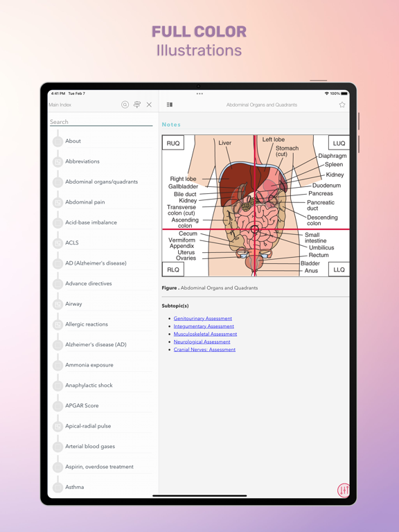The height and width of the screenshot is (532, 399).
Task: Open Asthma topic
Action: [x=74, y=487]
